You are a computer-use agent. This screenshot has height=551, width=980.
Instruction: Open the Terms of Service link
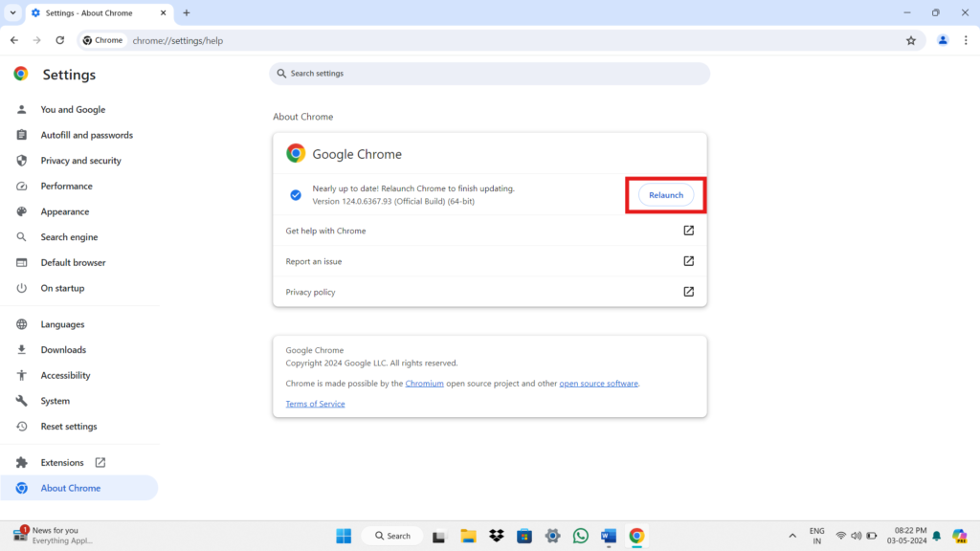pos(315,404)
